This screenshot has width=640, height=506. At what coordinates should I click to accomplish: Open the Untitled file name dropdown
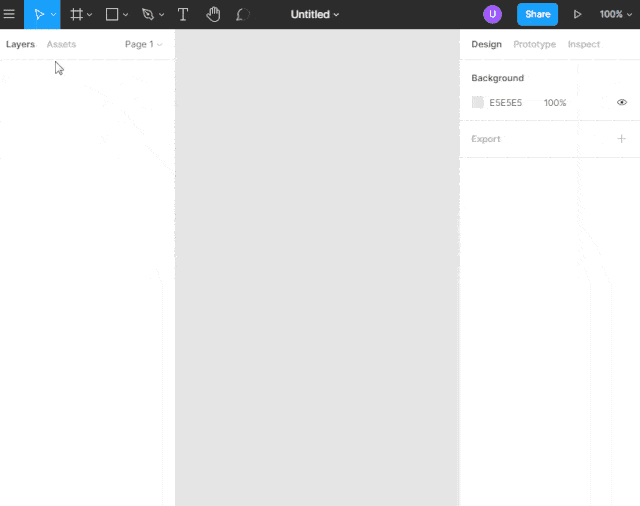[315, 14]
